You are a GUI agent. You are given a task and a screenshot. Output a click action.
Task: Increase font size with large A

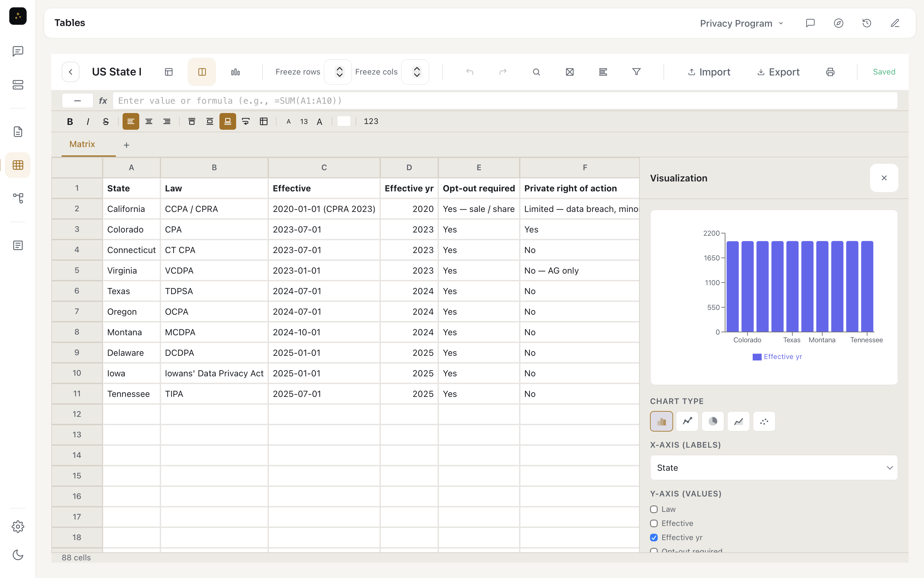coord(320,122)
